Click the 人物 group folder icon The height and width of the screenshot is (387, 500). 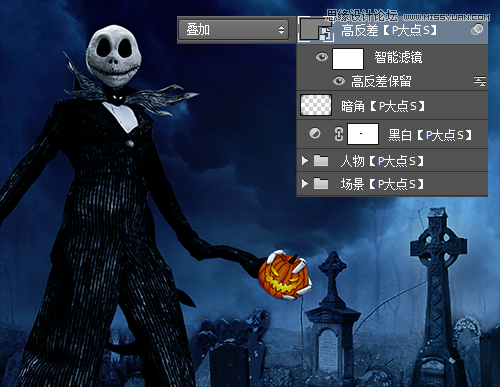point(321,161)
